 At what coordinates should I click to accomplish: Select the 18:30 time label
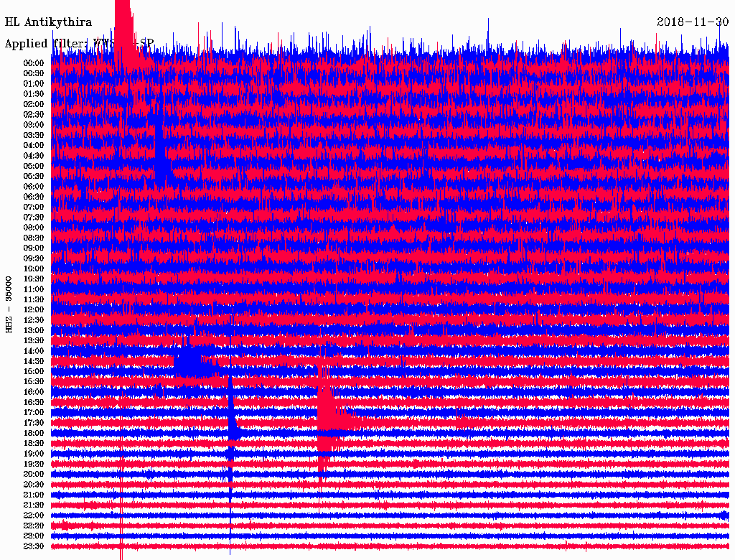click(x=34, y=443)
